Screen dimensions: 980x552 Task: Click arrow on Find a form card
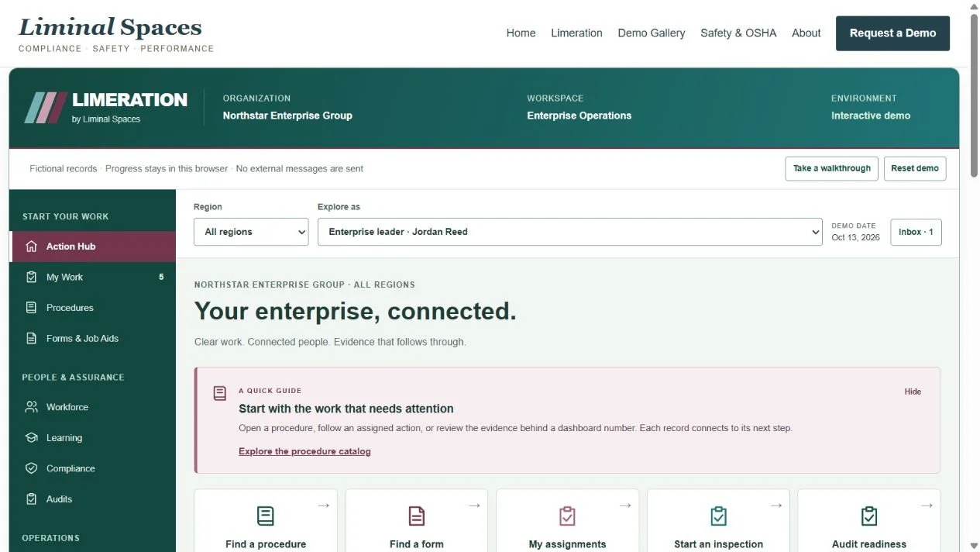(474, 505)
